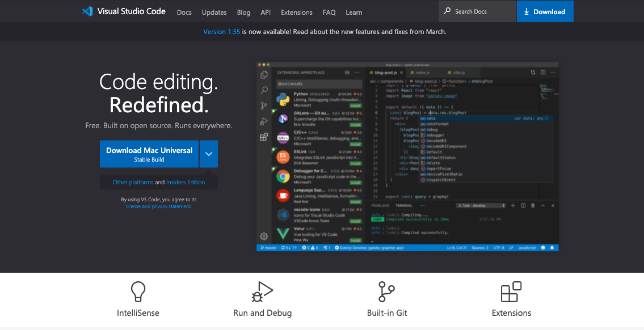This screenshot has width=644, height=330.
Task: Click the GitLens extension logo
Action: pyautogui.click(x=283, y=119)
